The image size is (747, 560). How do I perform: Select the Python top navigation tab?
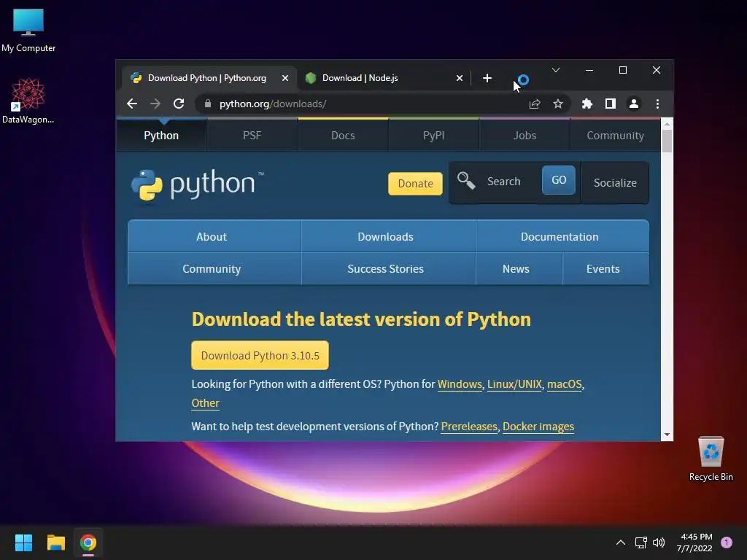click(x=161, y=135)
